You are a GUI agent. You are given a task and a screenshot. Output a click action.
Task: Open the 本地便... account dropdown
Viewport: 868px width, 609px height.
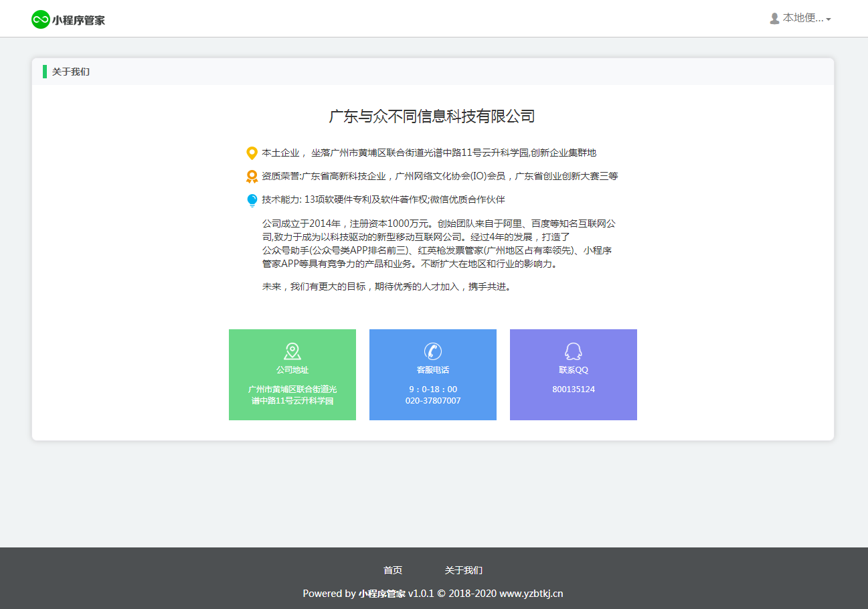(800, 19)
